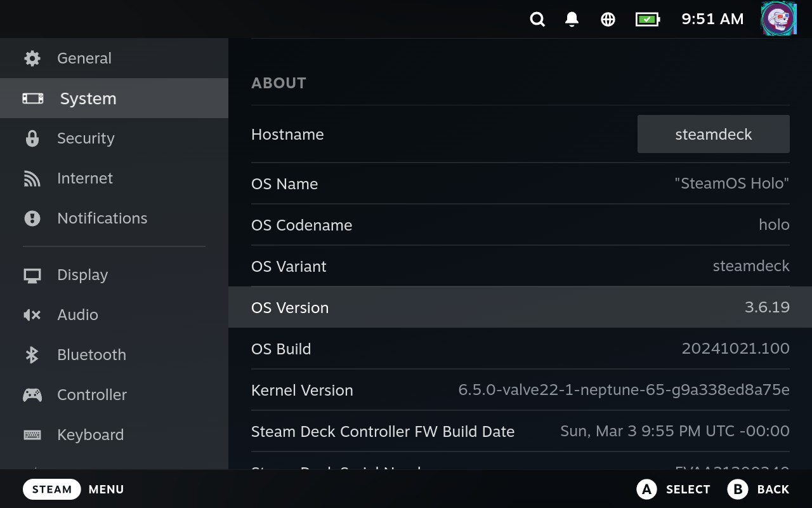Click the B Back button prompt

tap(759, 489)
